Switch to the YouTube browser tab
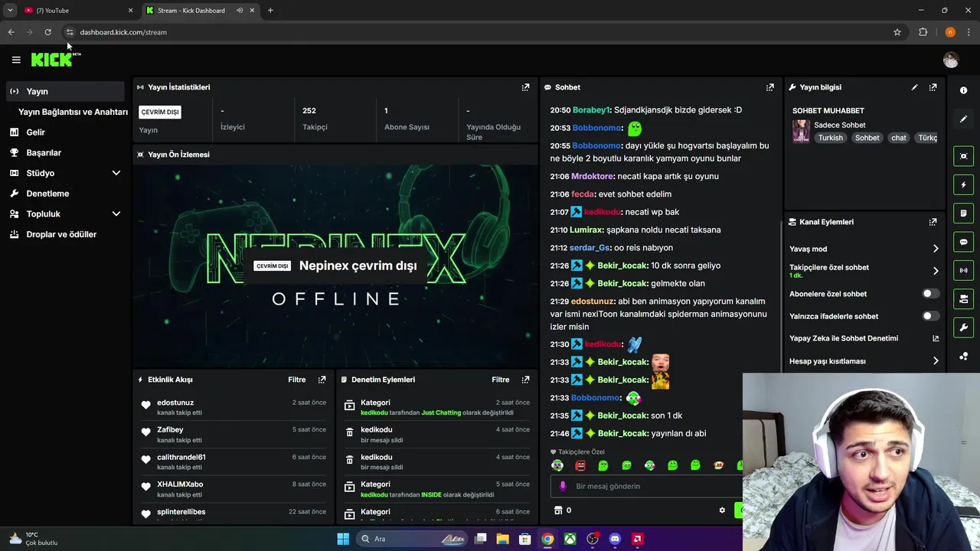This screenshot has height=551, width=980. tap(77, 10)
